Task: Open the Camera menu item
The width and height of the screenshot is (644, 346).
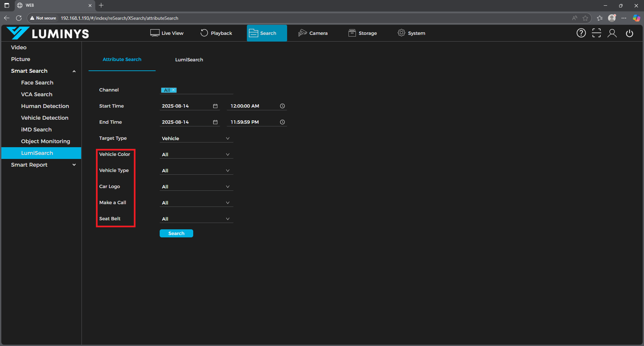Action: 313,33
